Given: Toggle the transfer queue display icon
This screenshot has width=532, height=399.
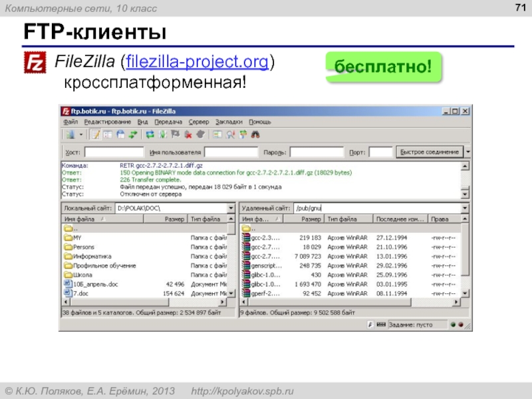Looking at the screenshot, I should click(x=132, y=135).
